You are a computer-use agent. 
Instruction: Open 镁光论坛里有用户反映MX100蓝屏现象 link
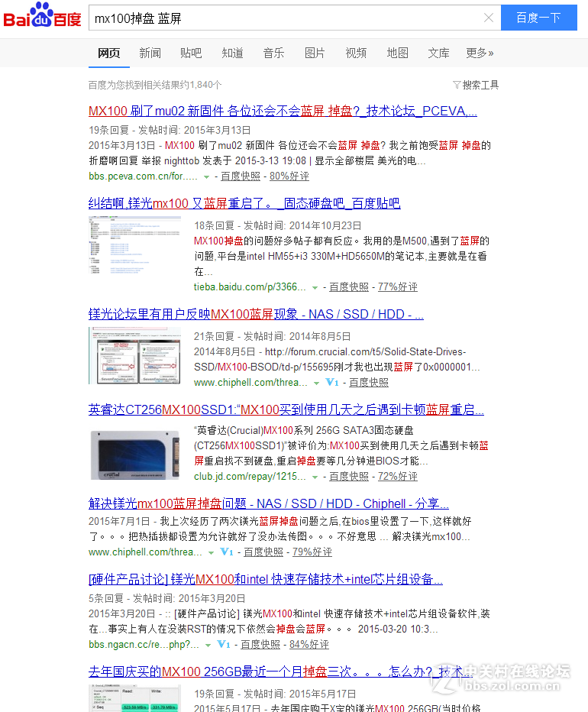[256, 314]
